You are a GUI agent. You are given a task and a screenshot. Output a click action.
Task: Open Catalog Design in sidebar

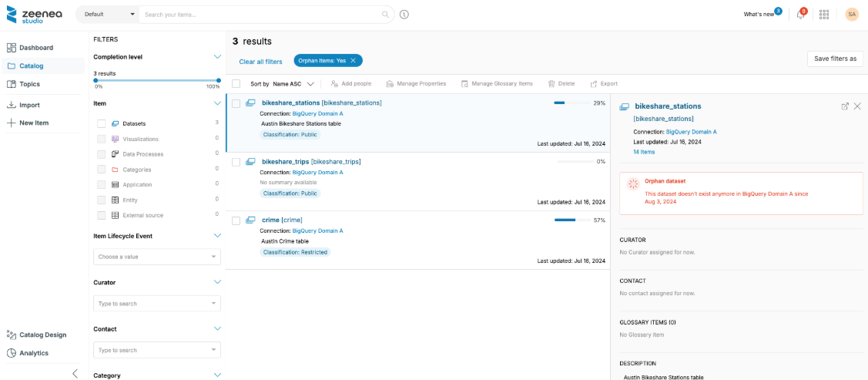pyautogui.click(x=42, y=335)
